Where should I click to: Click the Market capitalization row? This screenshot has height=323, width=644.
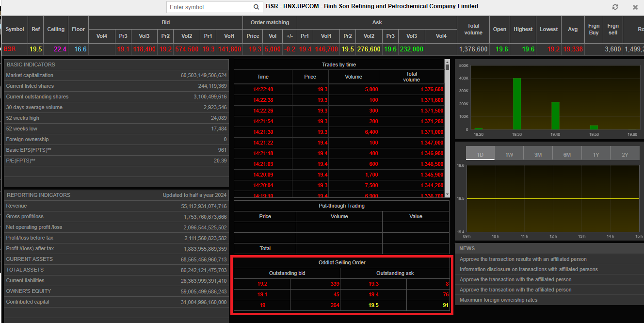point(116,75)
